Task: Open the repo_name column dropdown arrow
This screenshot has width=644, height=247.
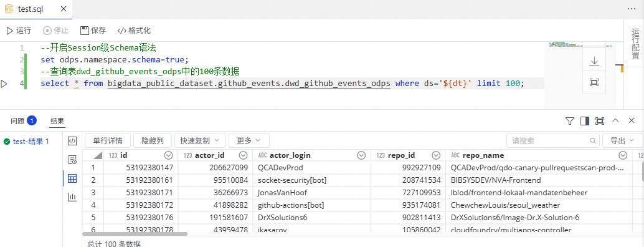Action: click(x=623, y=155)
